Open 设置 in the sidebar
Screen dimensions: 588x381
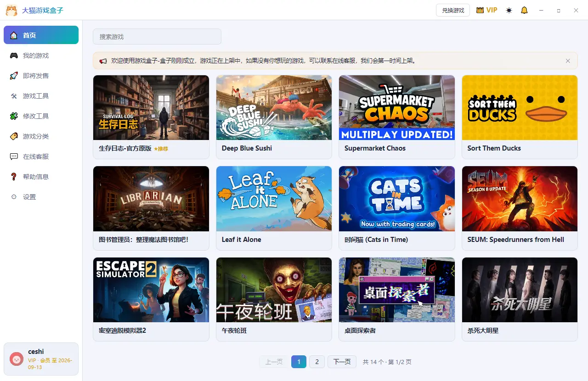click(x=41, y=197)
